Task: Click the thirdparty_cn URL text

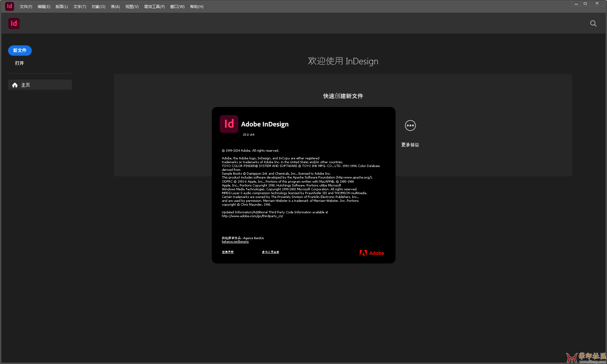Action: [252, 216]
